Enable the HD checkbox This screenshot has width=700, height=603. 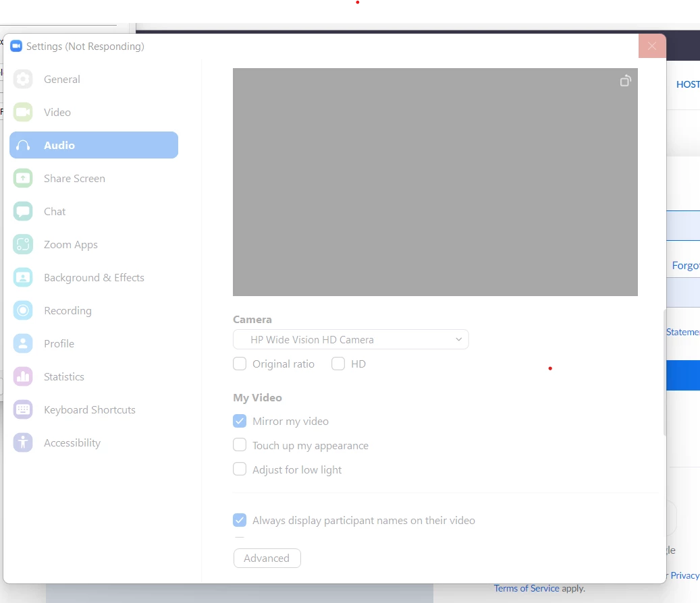[338, 364]
